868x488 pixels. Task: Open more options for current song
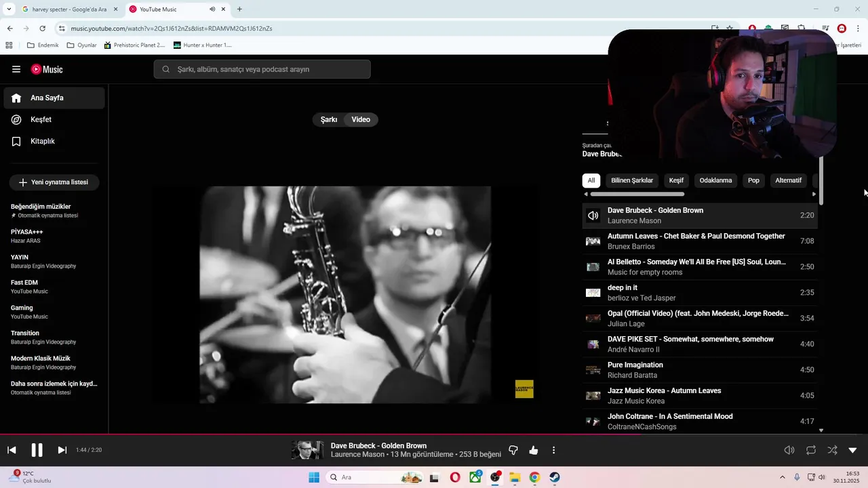coord(553,450)
